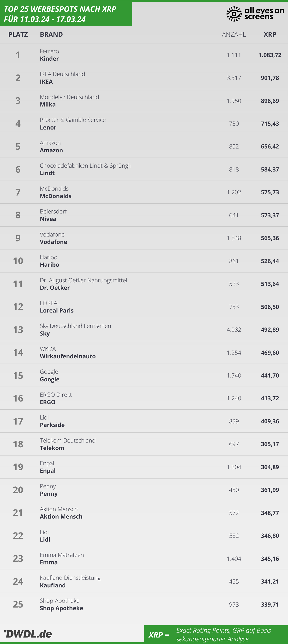Click the Parkside brand under Lidl
This screenshot has width=288, height=644.
(x=52, y=425)
